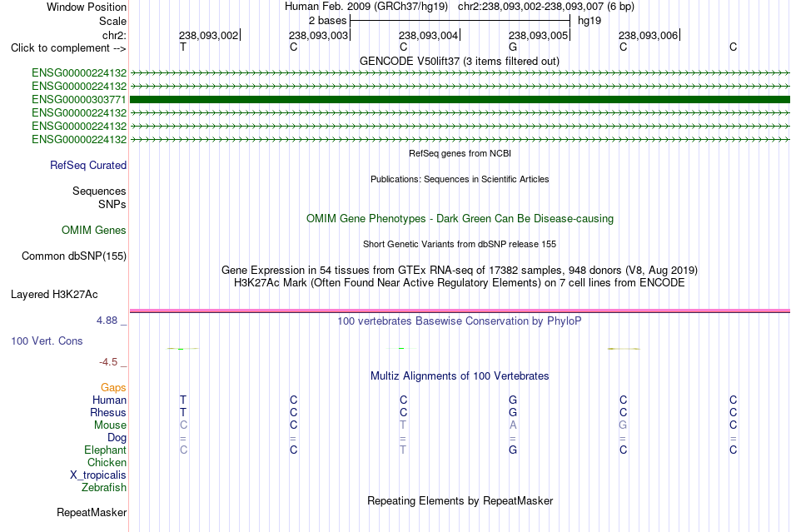Viewport: 791px width, 532px height.
Task: Click the G base in the Elephant row
Action: [513, 450]
